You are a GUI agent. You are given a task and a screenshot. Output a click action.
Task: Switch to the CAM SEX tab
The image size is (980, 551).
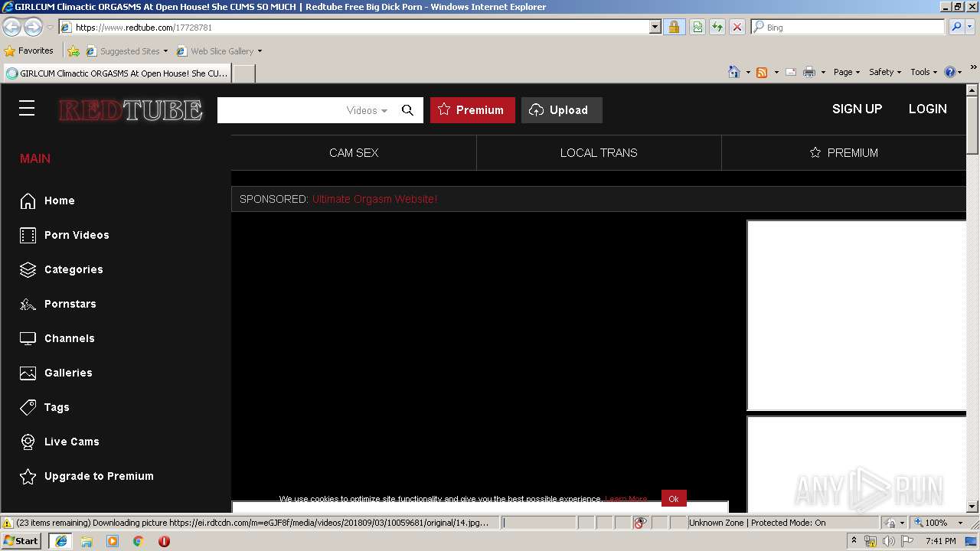(354, 153)
